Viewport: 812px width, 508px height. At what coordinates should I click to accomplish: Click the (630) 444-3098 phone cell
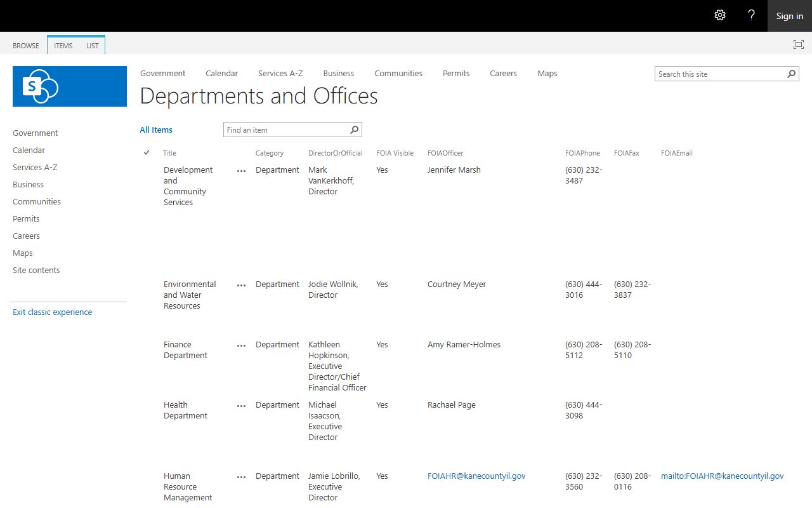(x=584, y=410)
